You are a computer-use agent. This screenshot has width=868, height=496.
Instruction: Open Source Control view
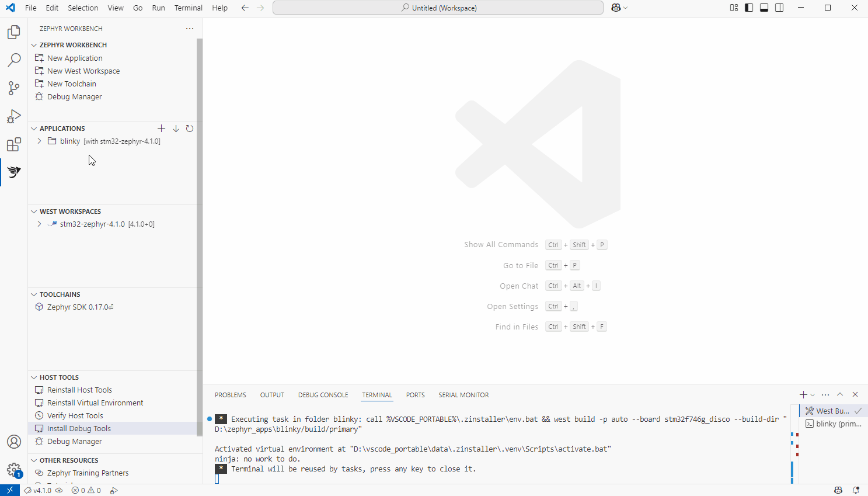tap(13, 88)
